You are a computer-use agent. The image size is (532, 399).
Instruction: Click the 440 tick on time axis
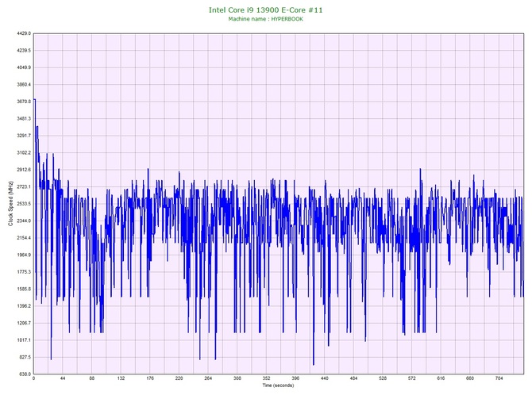[324, 378]
